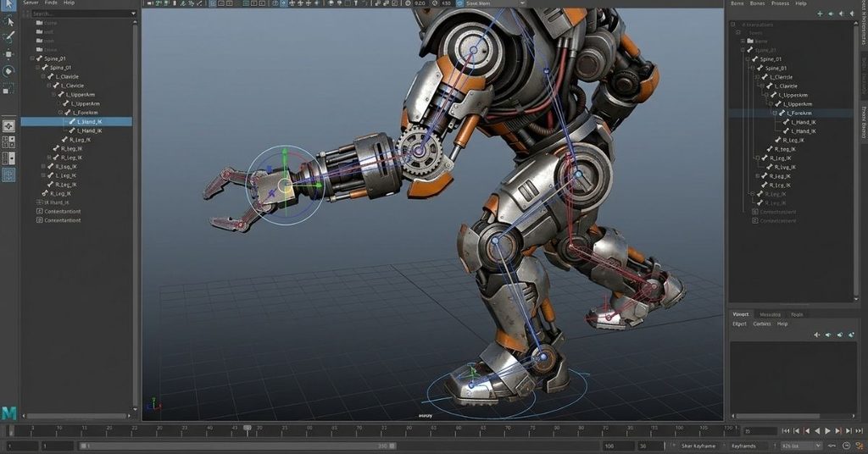Click the range end field showing 100
Viewport: 868px width, 454px height.
click(x=618, y=446)
